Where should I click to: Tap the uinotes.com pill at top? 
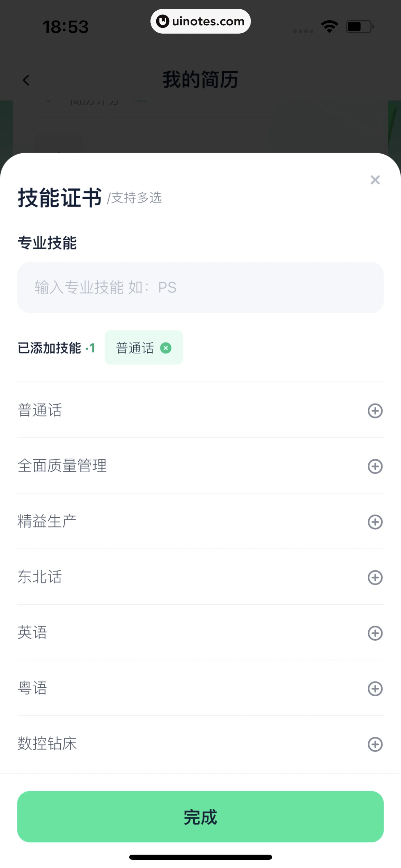[200, 21]
